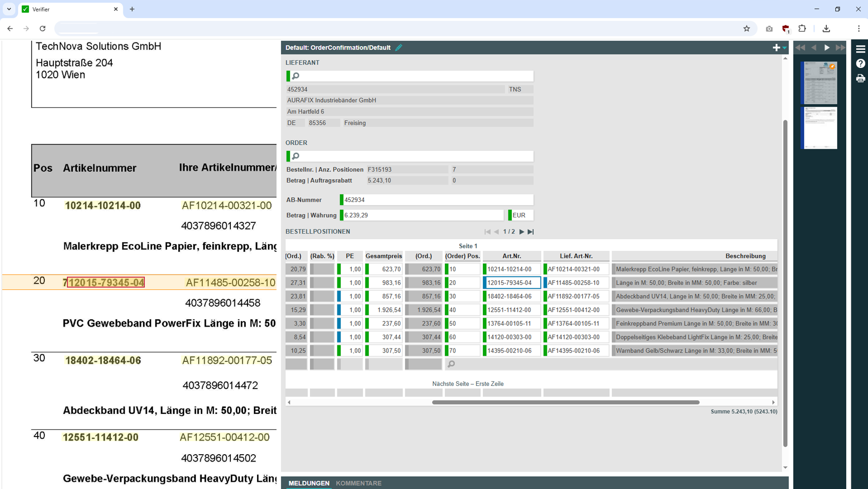The width and height of the screenshot is (868, 489).
Task: Click the Lieferant search magnifier icon
Action: coord(296,76)
